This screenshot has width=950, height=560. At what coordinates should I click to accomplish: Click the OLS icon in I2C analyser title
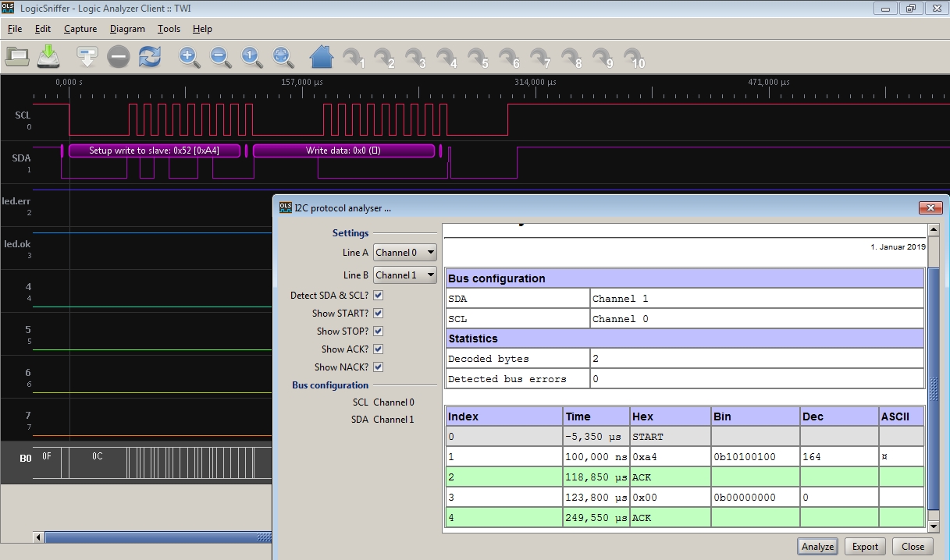(285, 207)
